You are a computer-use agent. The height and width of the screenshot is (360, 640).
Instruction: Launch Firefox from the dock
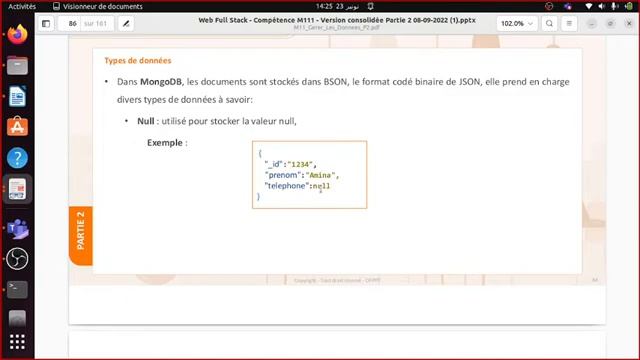pyautogui.click(x=17, y=34)
